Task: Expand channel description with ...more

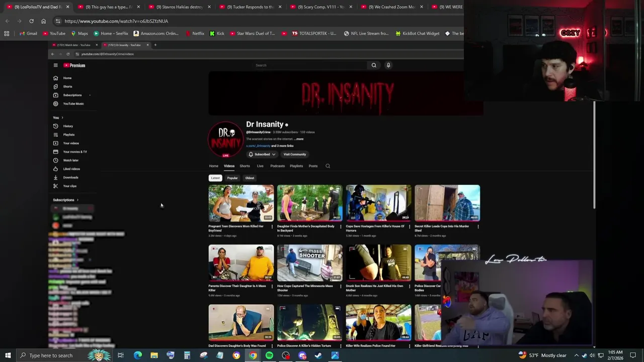Action: [299, 139]
